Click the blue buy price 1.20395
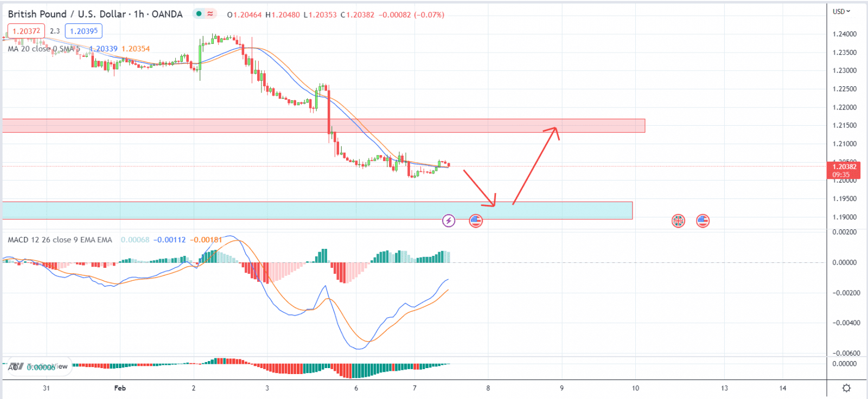This screenshot has height=399, width=868. point(84,31)
